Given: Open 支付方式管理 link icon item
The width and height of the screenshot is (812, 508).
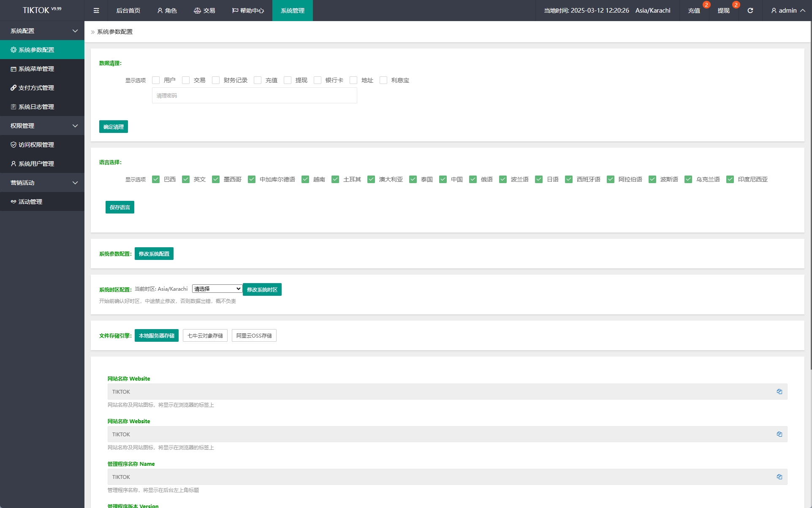Looking at the screenshot, I should click(x=36, y=88).
